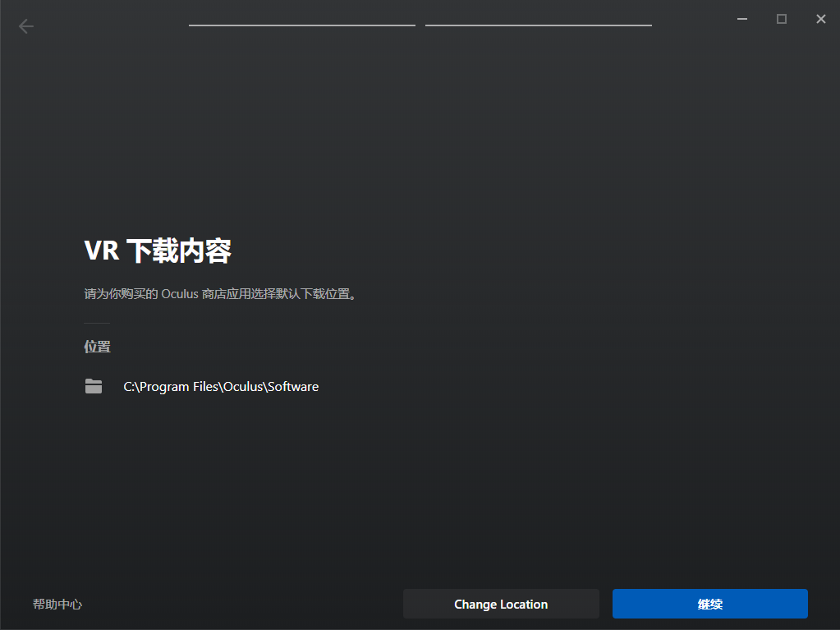
Task: Close the Oculus setup window
Action: click(821, 19)
